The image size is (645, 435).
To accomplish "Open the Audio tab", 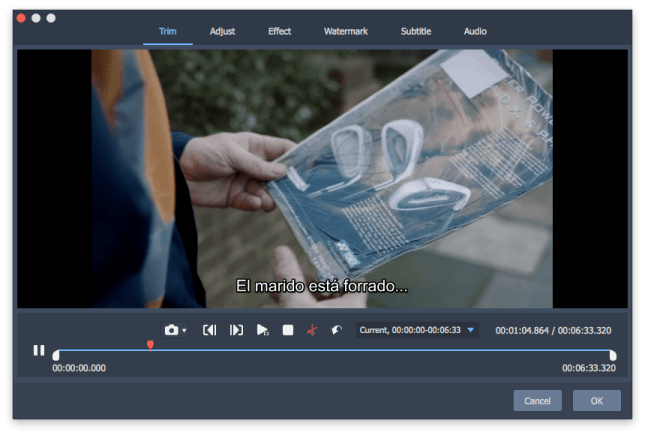I will coord(475,32).
